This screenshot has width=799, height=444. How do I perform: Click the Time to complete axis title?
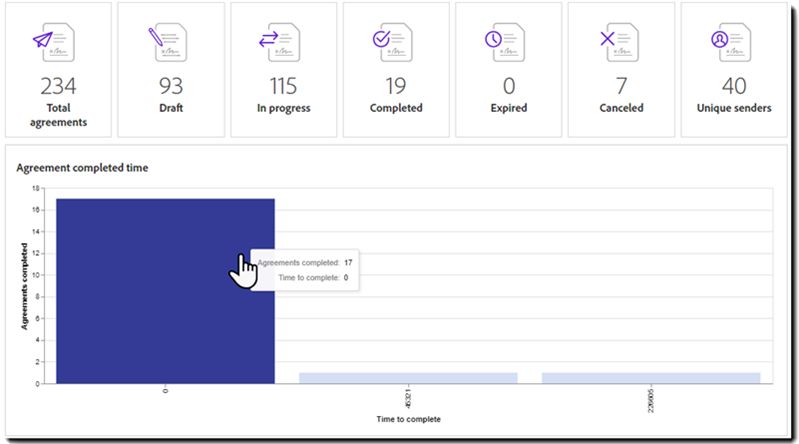[408, 419]
